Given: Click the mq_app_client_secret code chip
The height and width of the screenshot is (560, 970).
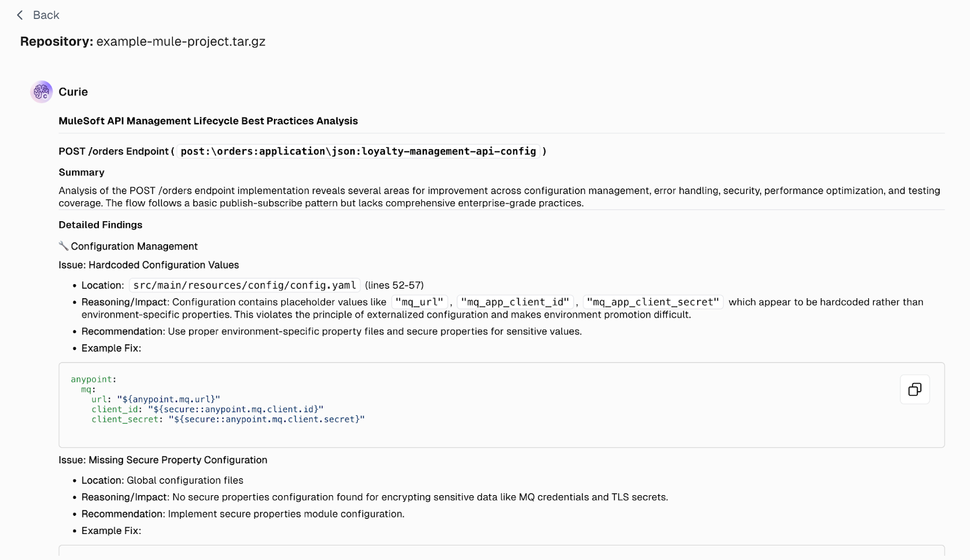Looking at the screenshot, I should [x=654, y=301].
